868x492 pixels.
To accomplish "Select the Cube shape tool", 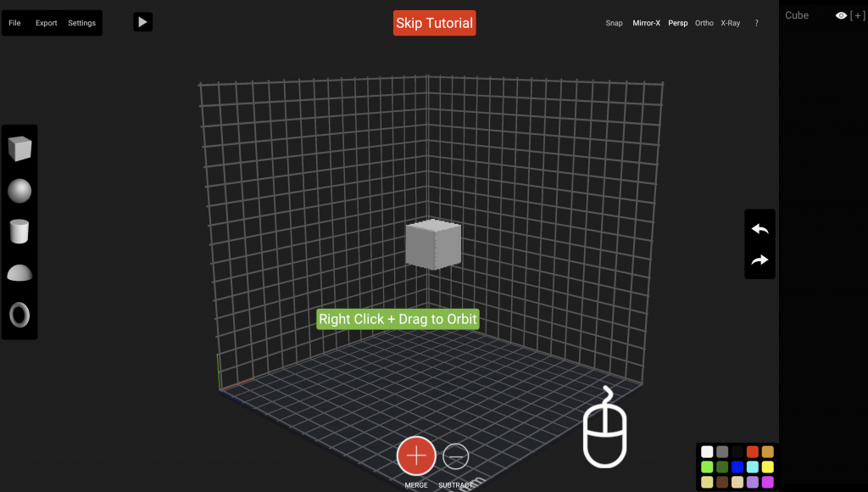I will [19, 148].
